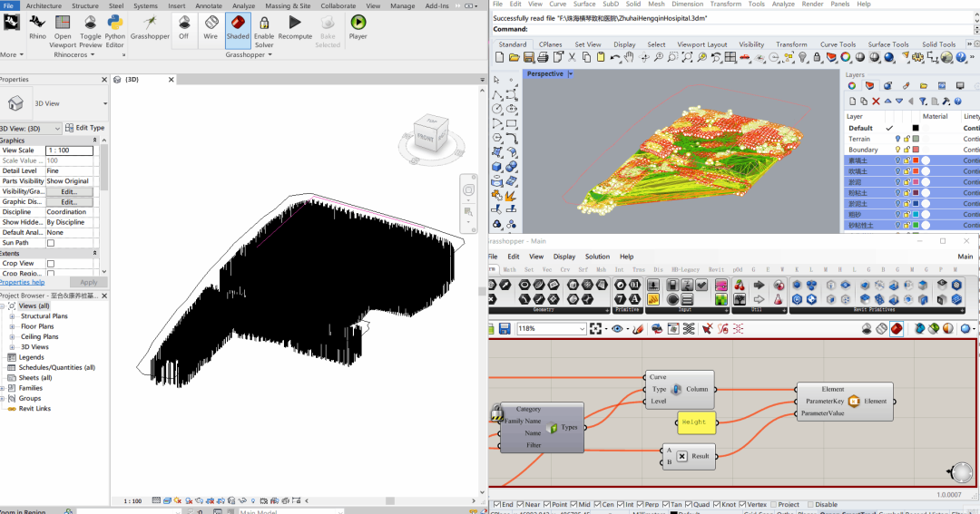Screen dimensions: 980x514
Task: Click Graphic Display Options Edit button
Action: 69,202
